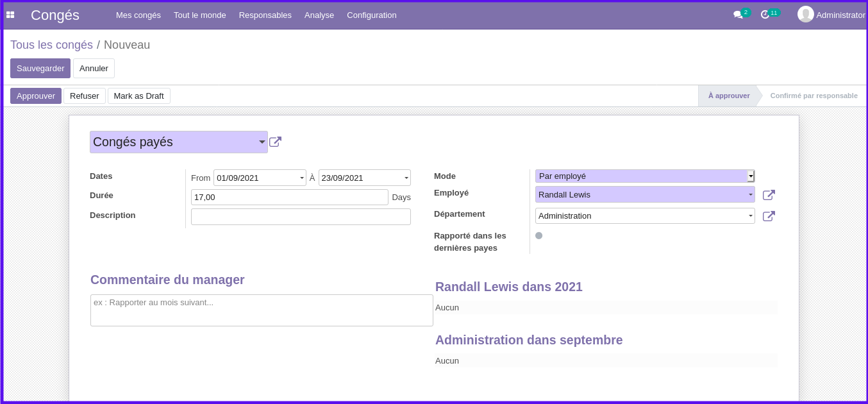The width and height of the screenshot is (868, 404).
Task: Click Aucun under Randall Lewis dans 2021
Action: tap(447, 307)
